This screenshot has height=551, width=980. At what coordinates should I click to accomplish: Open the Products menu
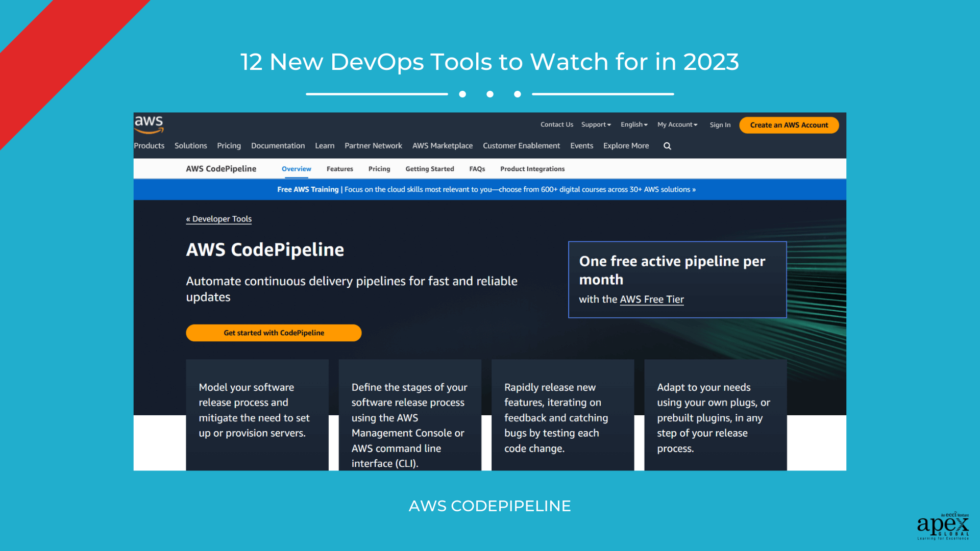click(149, 145)
